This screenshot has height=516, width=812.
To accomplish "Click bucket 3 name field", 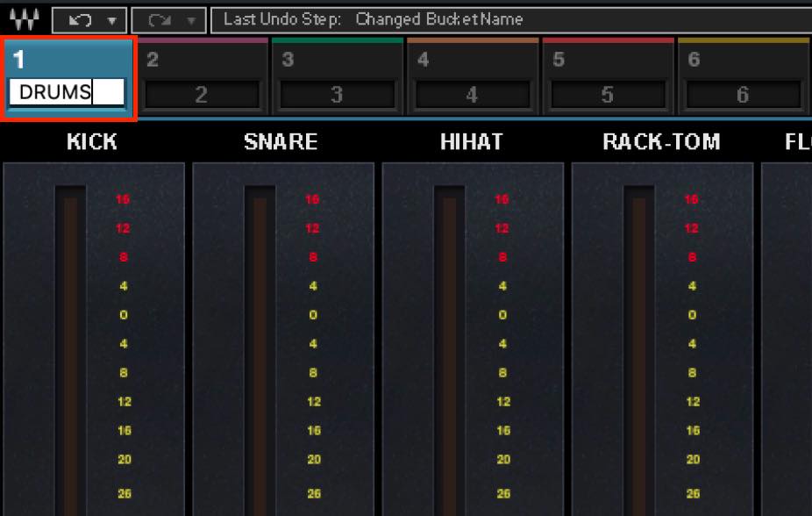I will tap(337, 95).
